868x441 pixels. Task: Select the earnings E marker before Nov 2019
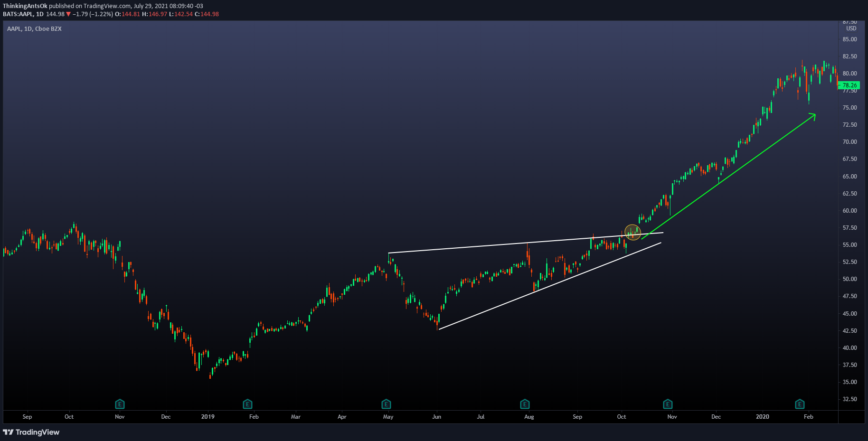click(668, 404)
